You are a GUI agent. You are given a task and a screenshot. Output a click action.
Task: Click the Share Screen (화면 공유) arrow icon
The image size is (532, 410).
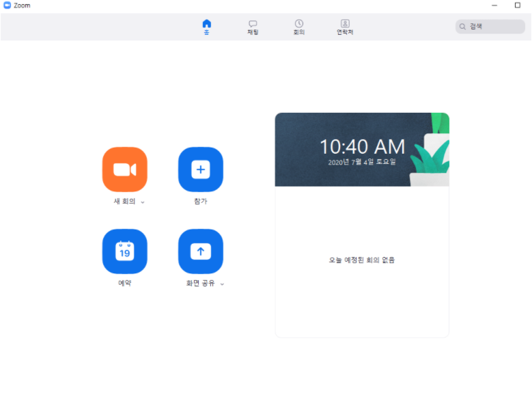(201, 251)
